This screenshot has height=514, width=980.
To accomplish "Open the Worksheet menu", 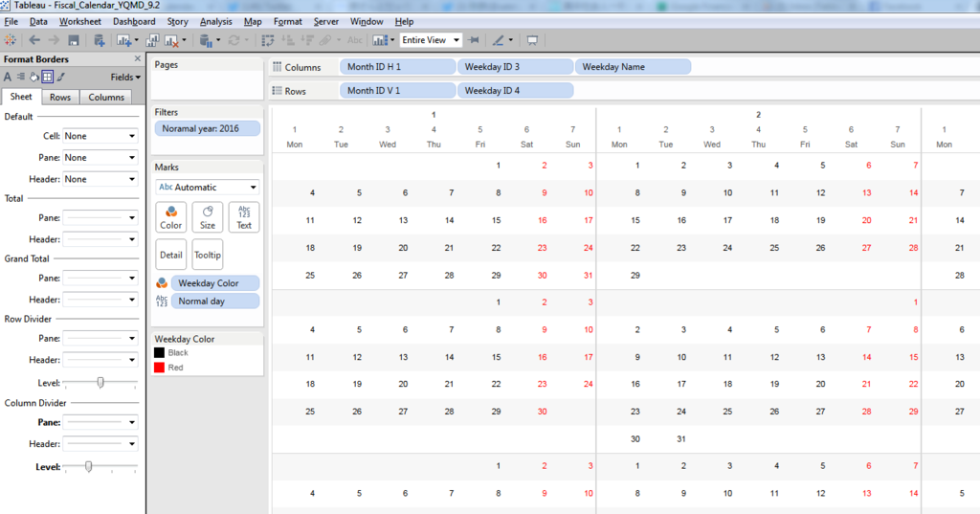I will tap(80, 21).
